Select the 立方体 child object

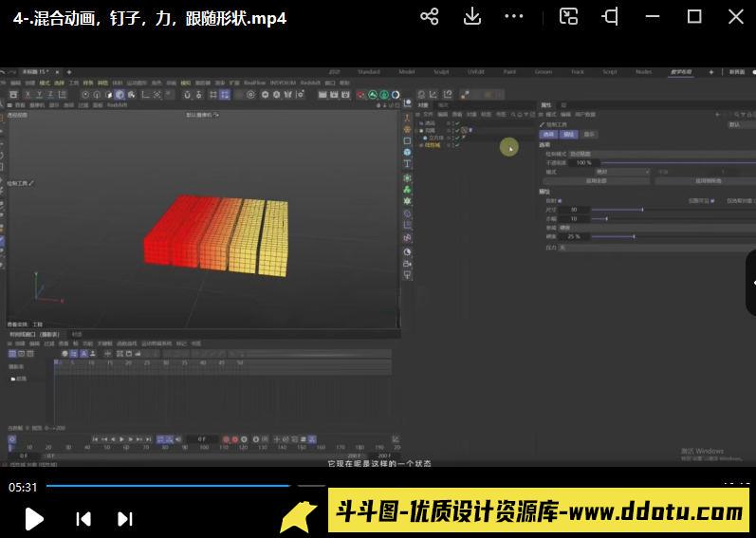[x=435, y=138]
